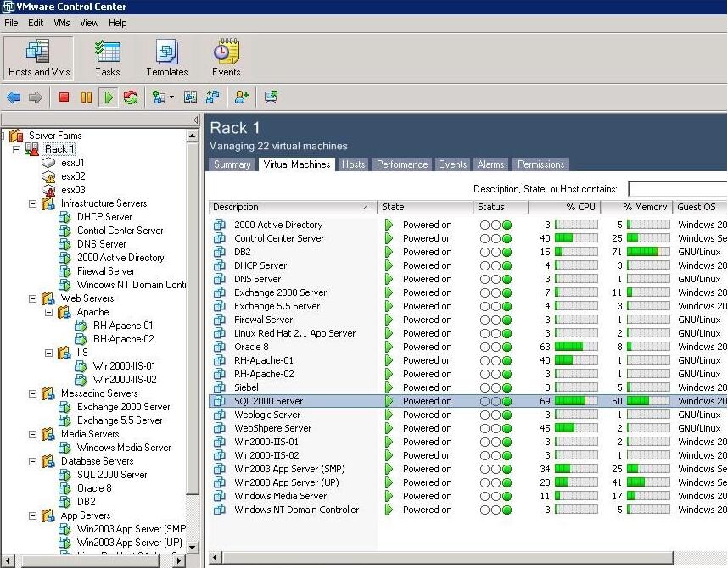Open the new-item toolbar dropdown arrow
This screenshot has width=728, height=568.
pyautogui.click(x=171, y=97)
